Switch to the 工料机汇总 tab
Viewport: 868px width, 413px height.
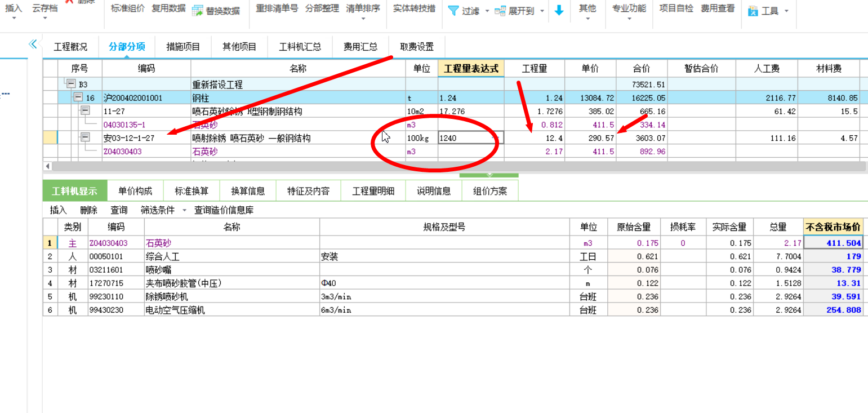pos(300,47)
